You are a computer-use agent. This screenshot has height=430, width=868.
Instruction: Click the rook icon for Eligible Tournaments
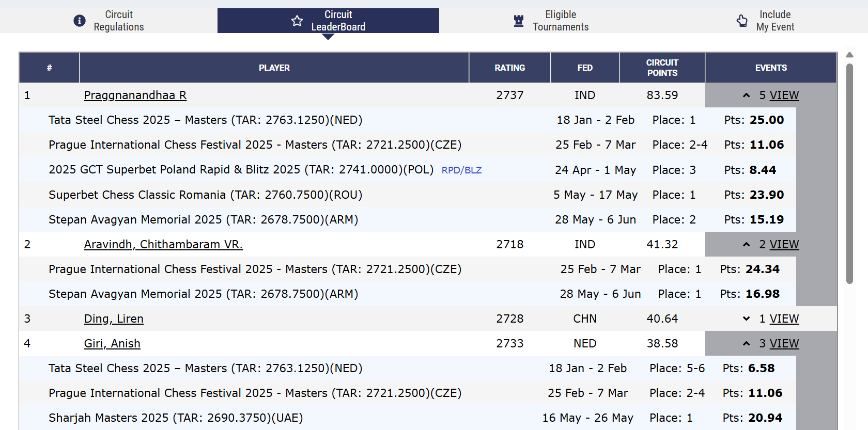tap(519, 21)
